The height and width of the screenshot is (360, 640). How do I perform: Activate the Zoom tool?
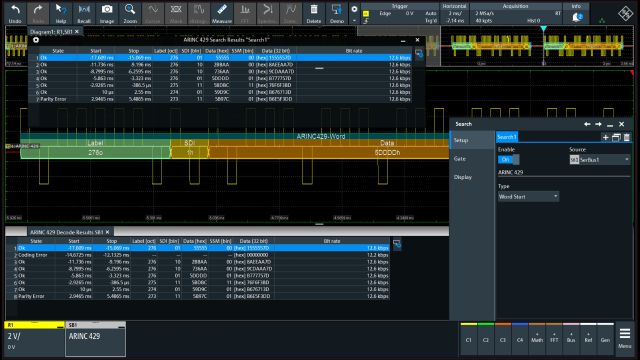(130, 13)
